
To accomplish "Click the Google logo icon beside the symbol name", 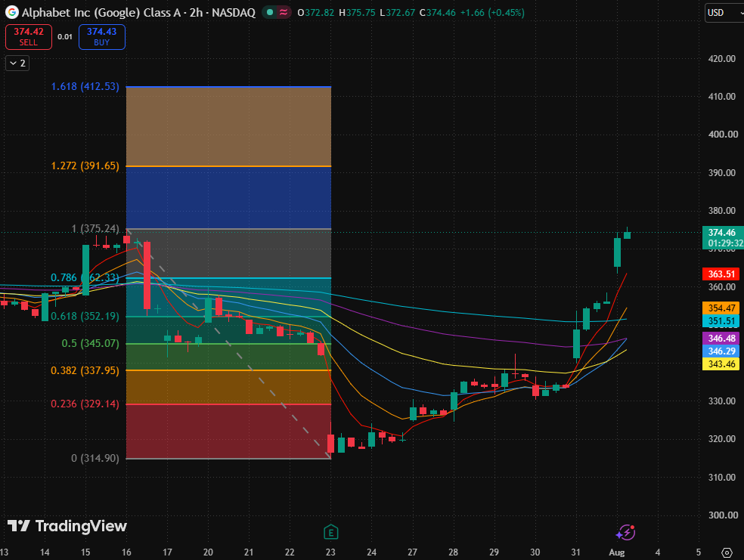I will 12,12.
